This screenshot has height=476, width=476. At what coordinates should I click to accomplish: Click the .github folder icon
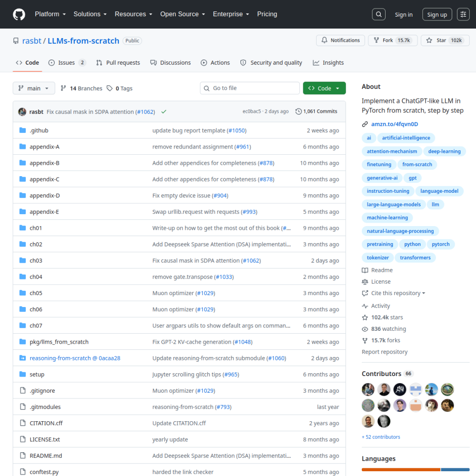tap(22, 130)
